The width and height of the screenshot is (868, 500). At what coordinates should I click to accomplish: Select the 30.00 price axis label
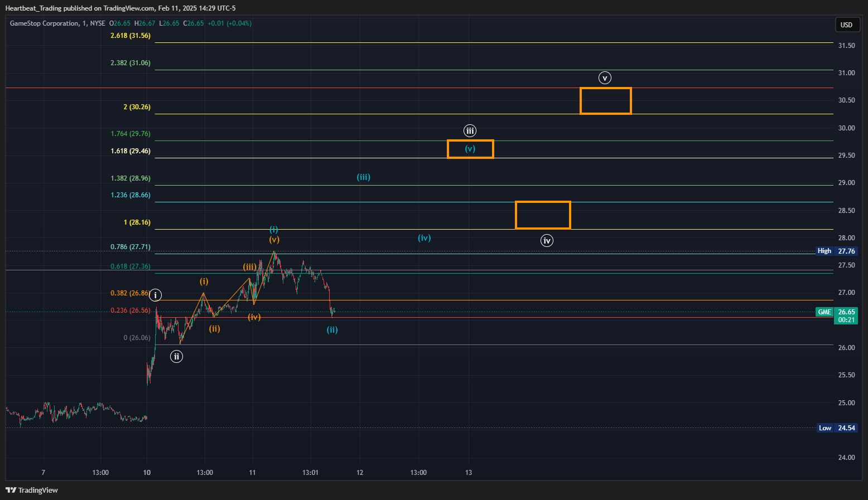pos(846,128)
